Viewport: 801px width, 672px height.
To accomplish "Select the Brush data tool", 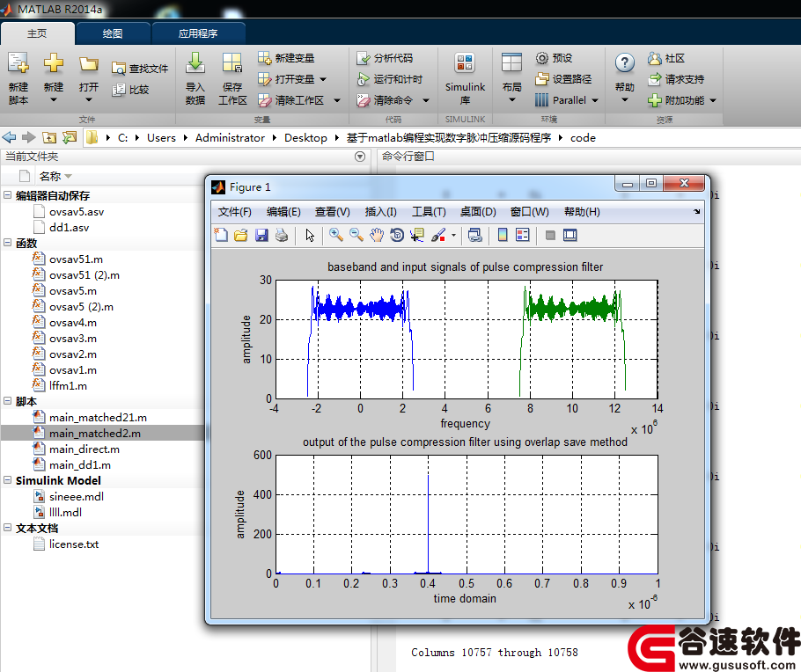I will coord(437,235).
